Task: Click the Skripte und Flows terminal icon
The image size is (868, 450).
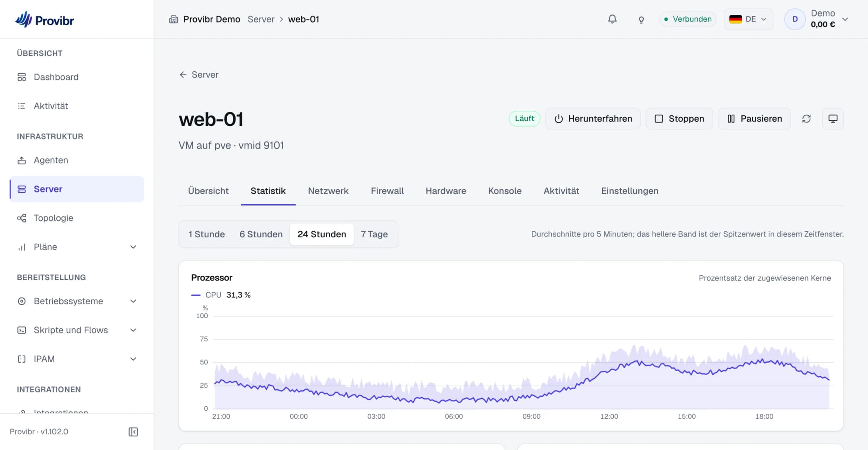Action: pyautogui.click(x=22, y=330)
